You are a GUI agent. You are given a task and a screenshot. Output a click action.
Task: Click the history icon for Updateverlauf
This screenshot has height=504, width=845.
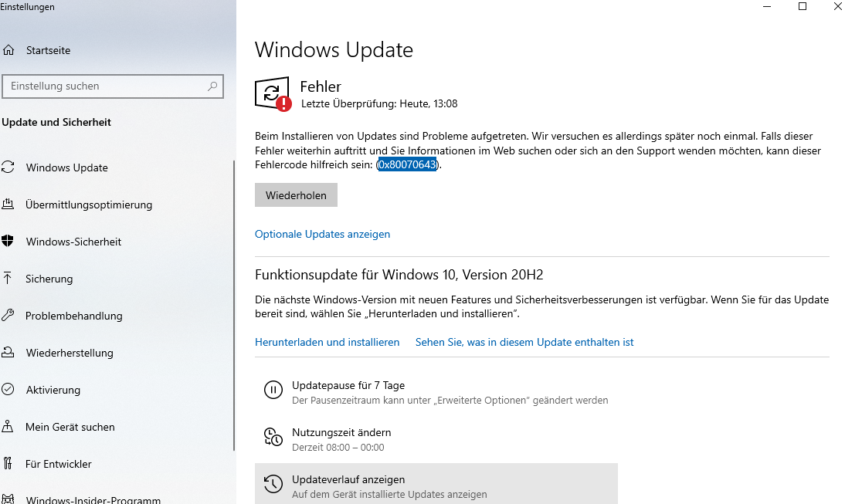[x=273, y=483]
